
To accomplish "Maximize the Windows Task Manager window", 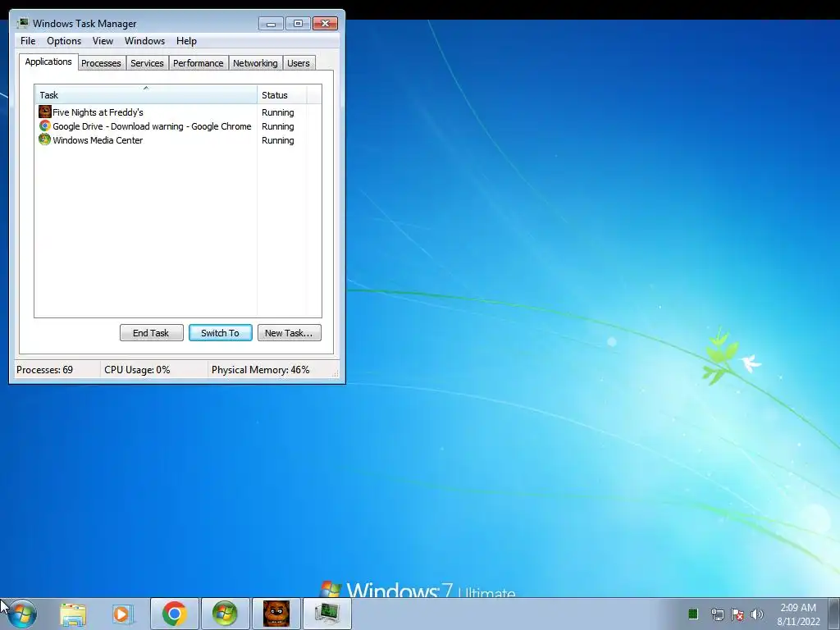I will 298,24.
